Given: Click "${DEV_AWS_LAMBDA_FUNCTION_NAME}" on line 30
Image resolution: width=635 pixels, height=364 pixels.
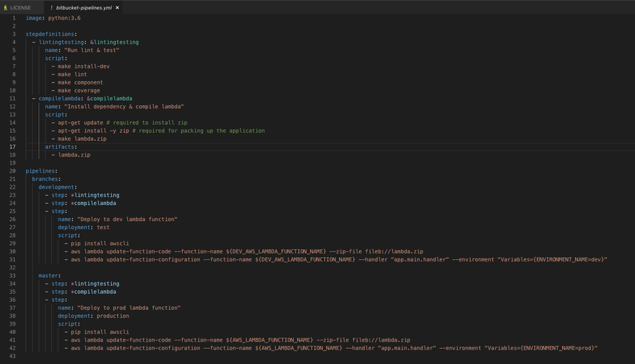Looking at the screenshot, I should click(x=276, y=251).
